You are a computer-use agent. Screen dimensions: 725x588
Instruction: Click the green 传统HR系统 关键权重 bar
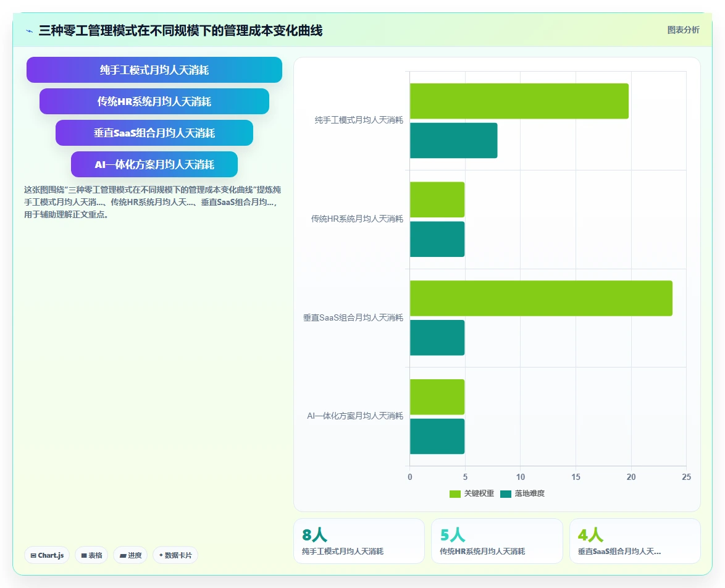pyautogui.click(x=437, y=199)
